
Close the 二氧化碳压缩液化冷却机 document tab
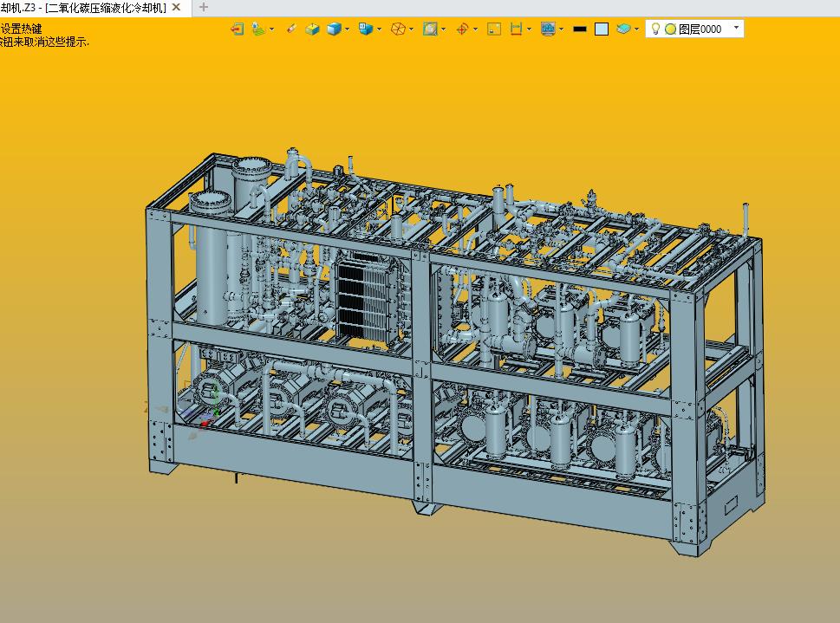click(x=177, y=7)
